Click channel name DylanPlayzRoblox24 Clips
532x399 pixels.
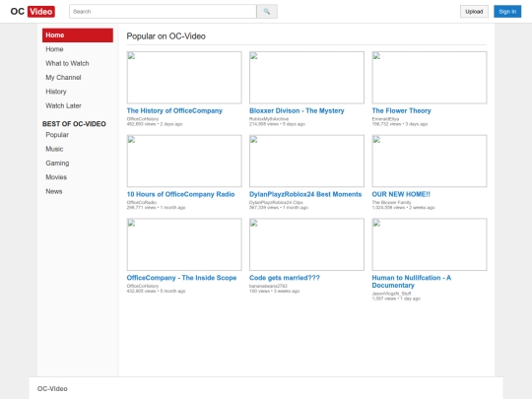pyautogui.click(x=276, y=203)
